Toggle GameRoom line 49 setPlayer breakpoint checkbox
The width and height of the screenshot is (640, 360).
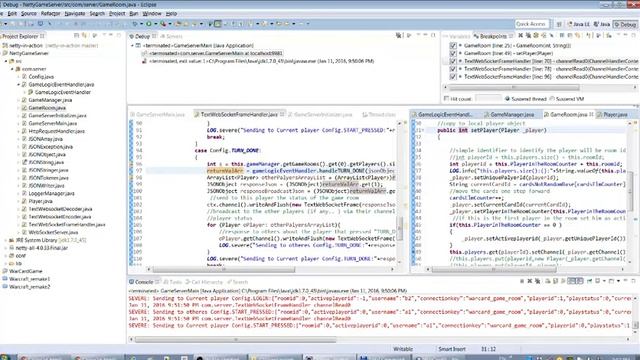[x=453, y=53]
